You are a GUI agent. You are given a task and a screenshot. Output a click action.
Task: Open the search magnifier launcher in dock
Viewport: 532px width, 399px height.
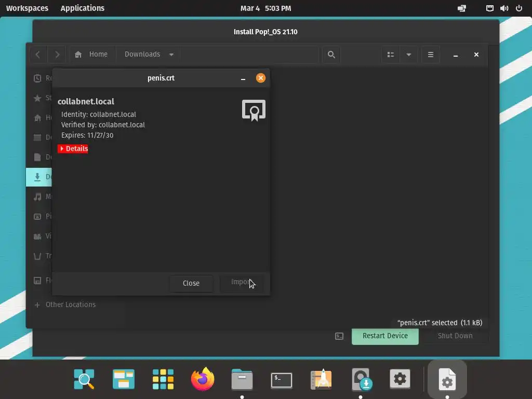click(x=84, y=379)
